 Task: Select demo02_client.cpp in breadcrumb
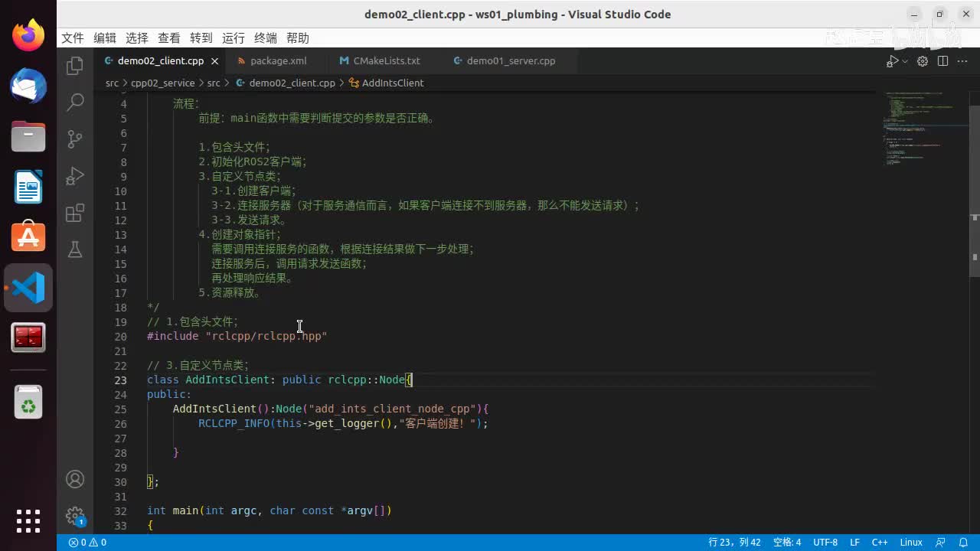[x=292, y=83]
